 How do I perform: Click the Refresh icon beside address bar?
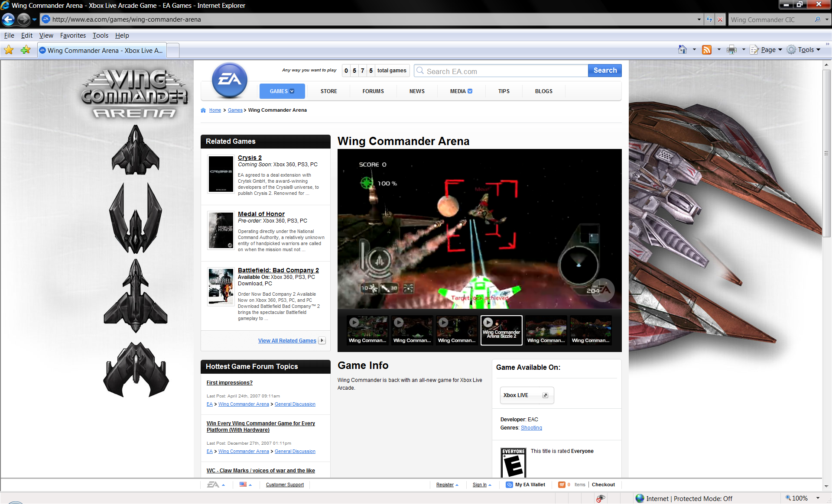pos(709,19)
